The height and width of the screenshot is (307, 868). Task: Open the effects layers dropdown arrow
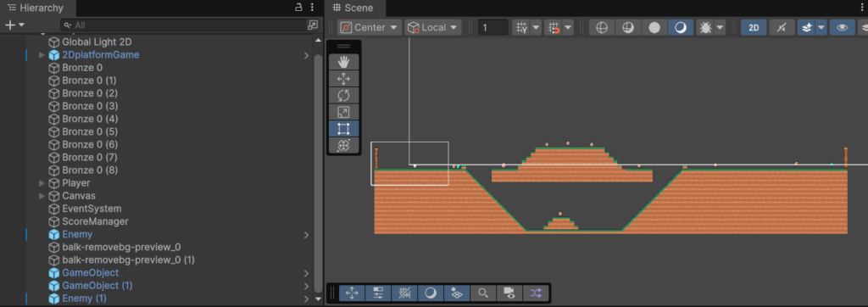[x=821, y=27]
